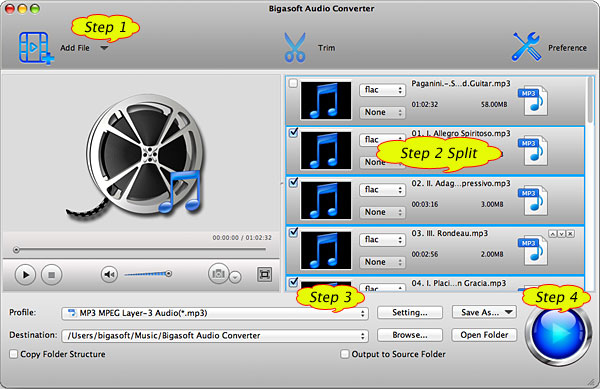
Task: Minimize the Bigasoft Audio Converter window
Action: [22, 9]
